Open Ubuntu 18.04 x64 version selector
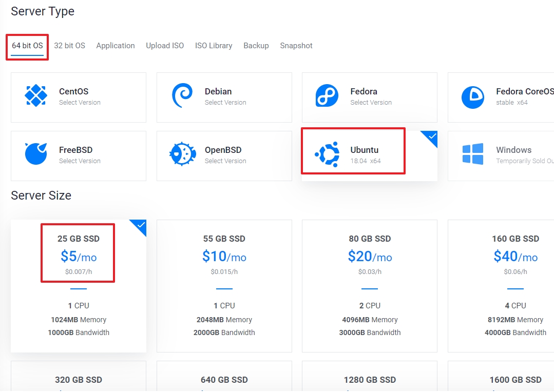554x392 pixels. [x=366, y=161]
